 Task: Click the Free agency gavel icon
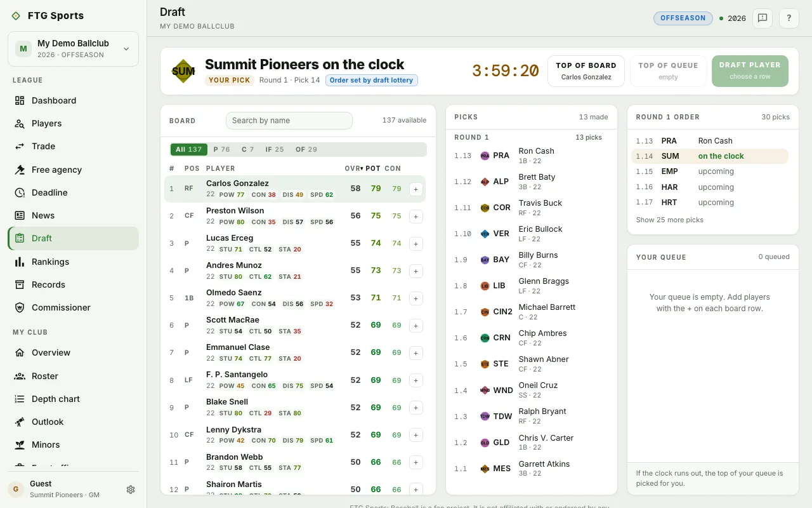coord(20,170)
